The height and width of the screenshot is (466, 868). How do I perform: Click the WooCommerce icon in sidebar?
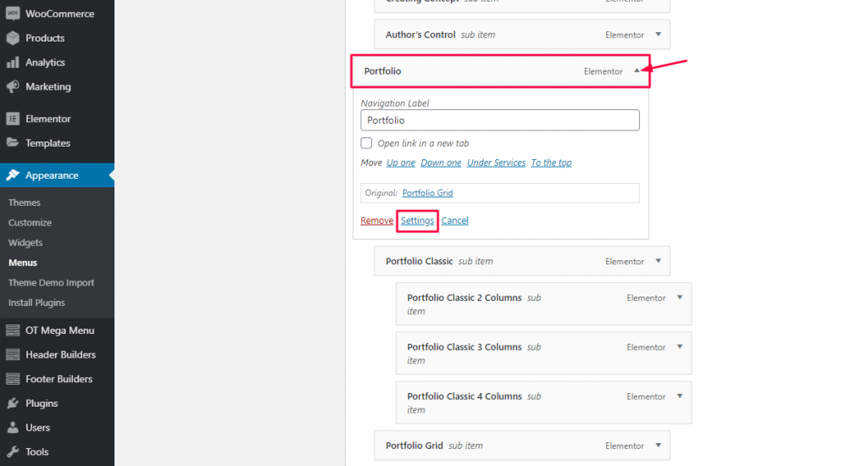point(13,14)
